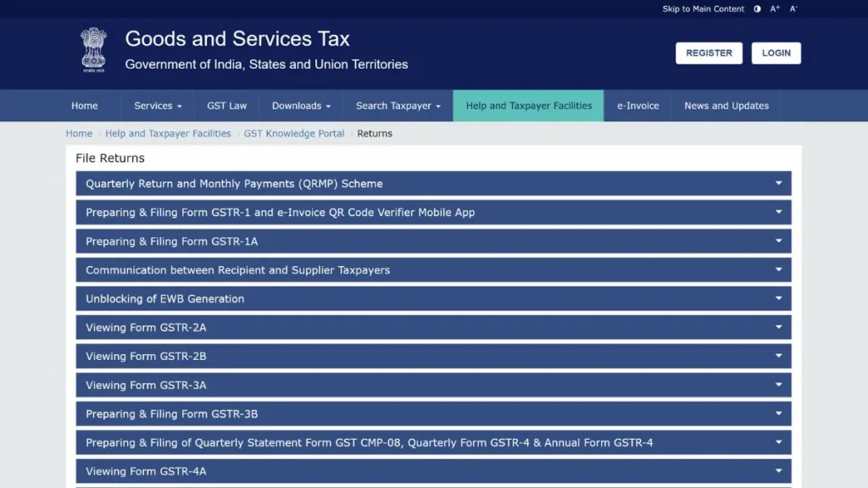Open the GST Knowledge Portal breadcrumb link
This screenshot has height=488, width=868.
point(294,133)
